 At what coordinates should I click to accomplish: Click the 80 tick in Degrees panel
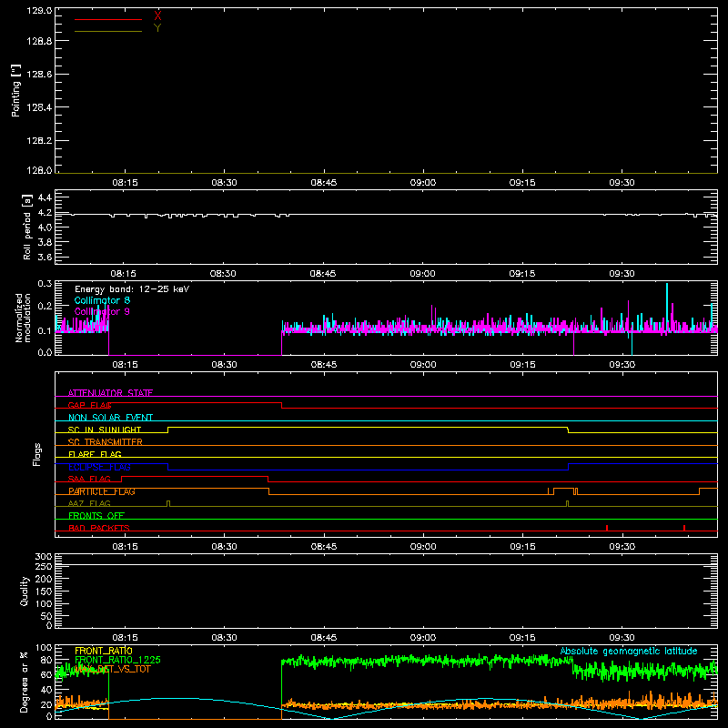tap(46, 660)
